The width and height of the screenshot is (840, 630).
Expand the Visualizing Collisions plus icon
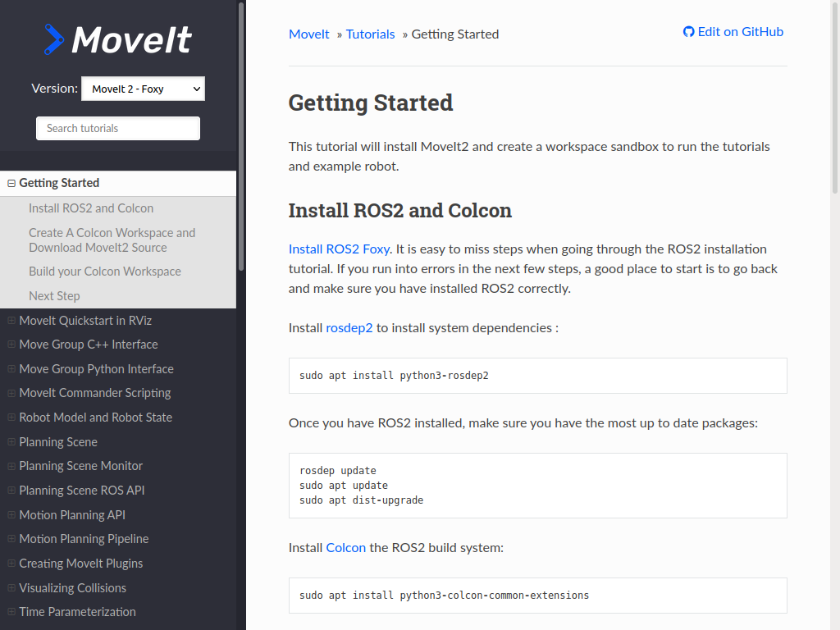point(11,588)
